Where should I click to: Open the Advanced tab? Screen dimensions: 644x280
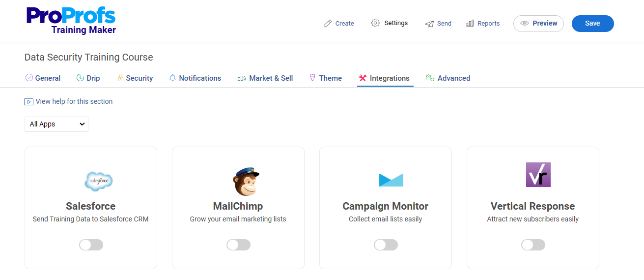(x=448, y=78)
